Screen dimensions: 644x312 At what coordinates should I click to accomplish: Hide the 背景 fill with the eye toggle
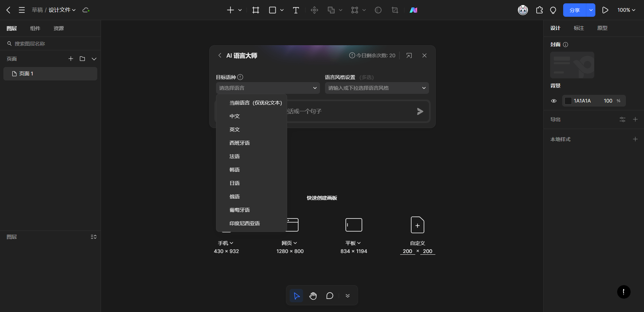point(554,101)
